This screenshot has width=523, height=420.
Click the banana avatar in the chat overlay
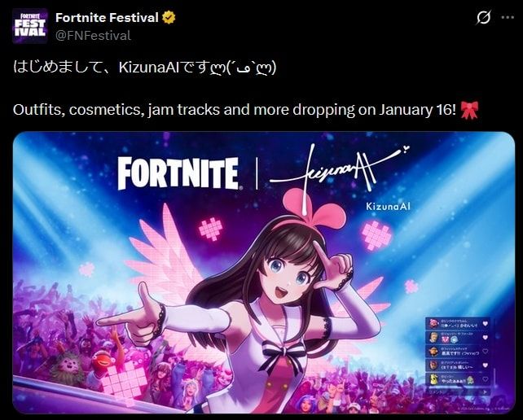pyautogui.click(x=433, y=379)
